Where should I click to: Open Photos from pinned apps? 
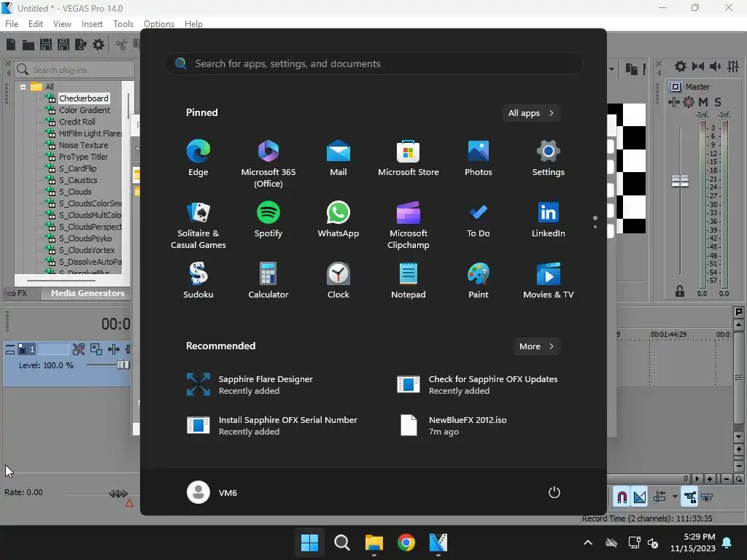[x=479, y=158]
